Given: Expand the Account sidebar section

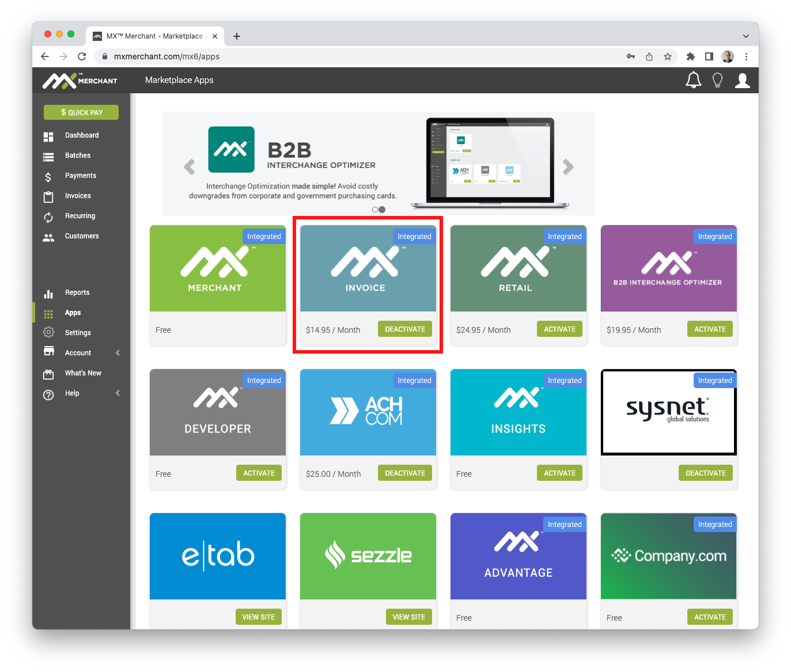Looking at the screenshot, I should coord(78,352).
